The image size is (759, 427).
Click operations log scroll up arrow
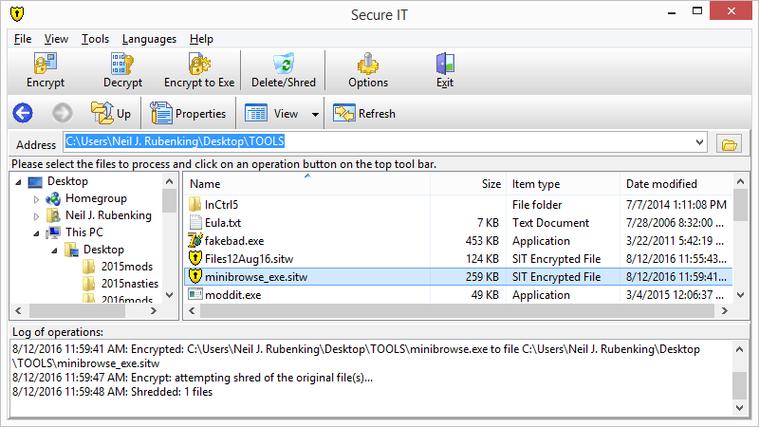click(740, 349)
